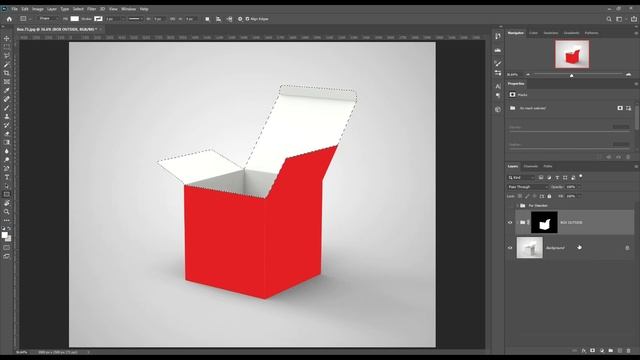Image resolution: width=640 pixels, height=360 pixels.
Task: Select the Eraser tool
Action: point(7,134)
